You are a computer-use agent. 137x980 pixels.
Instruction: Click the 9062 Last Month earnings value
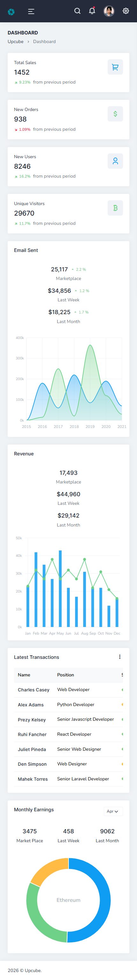(107, 831)
